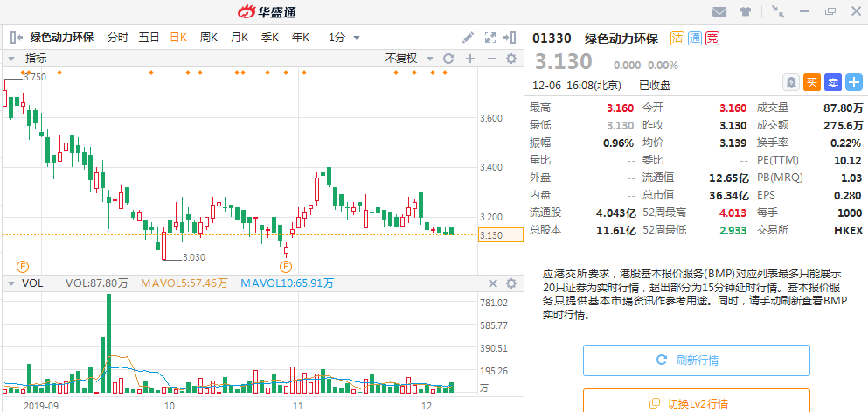868x412 pixels.
Task: Click the fullscreen chart icon
Action: (490, 38)
